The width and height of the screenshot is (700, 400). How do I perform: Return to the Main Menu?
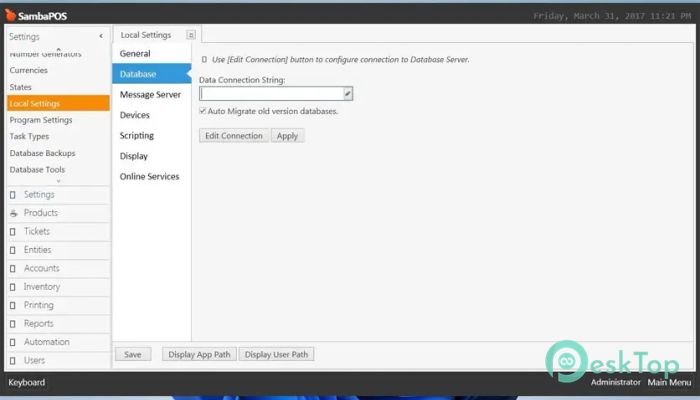669,382
